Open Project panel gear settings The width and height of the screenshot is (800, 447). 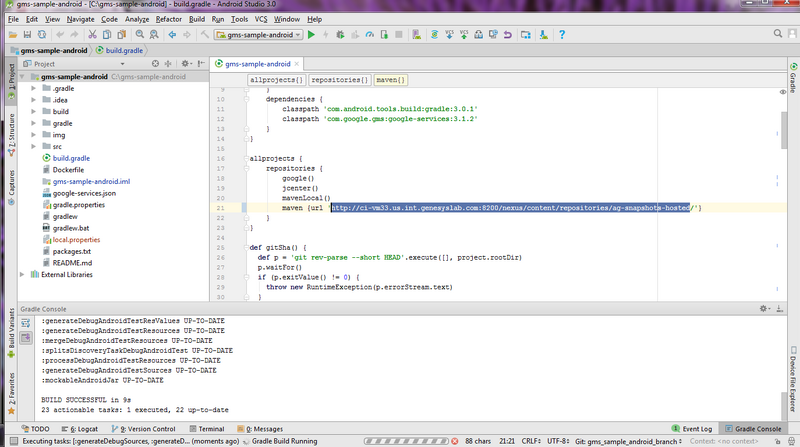click(186, 64)
